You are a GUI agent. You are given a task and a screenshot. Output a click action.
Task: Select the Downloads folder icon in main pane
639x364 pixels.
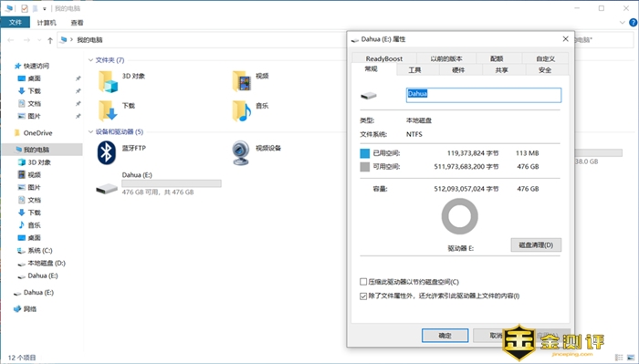coord(108,110)
